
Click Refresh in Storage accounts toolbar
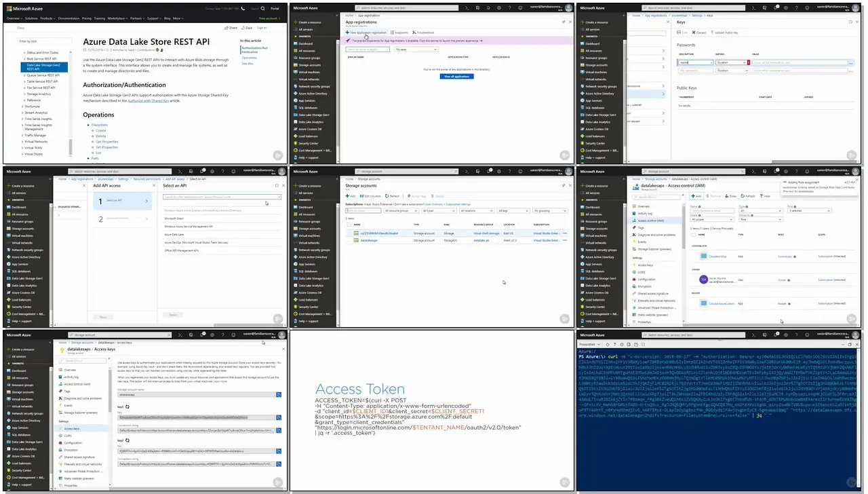[392, 196]
